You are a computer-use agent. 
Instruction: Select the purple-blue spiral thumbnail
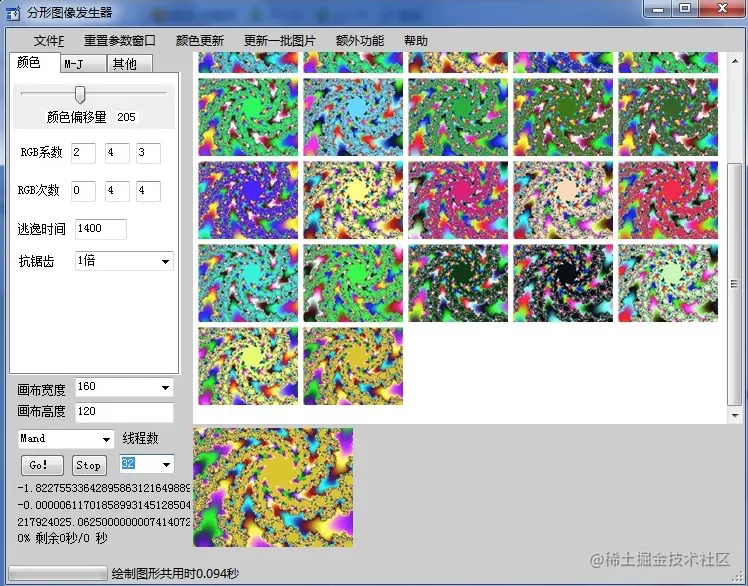click(x=248, y=200)
